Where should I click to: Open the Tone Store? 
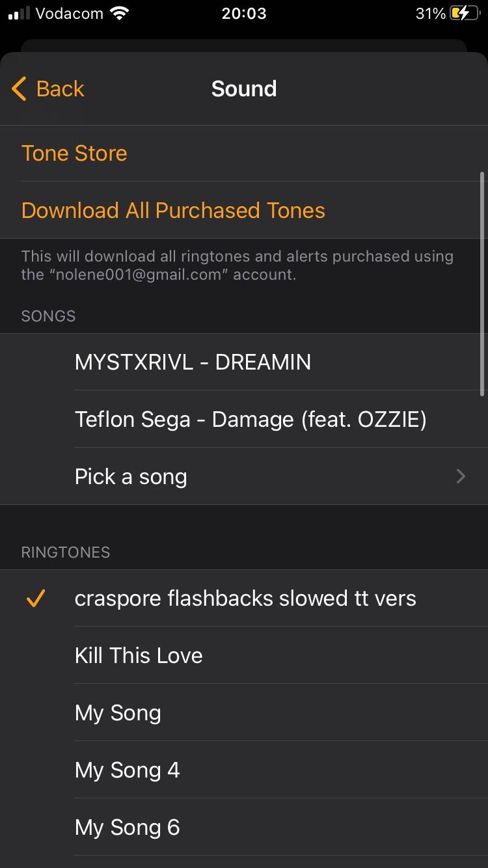point(74,153)
